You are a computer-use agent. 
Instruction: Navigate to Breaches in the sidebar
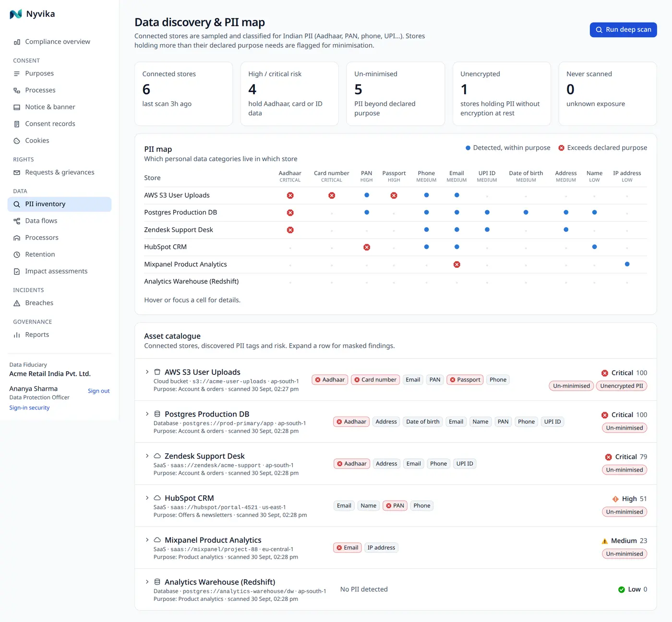click(x=60, y=303)
